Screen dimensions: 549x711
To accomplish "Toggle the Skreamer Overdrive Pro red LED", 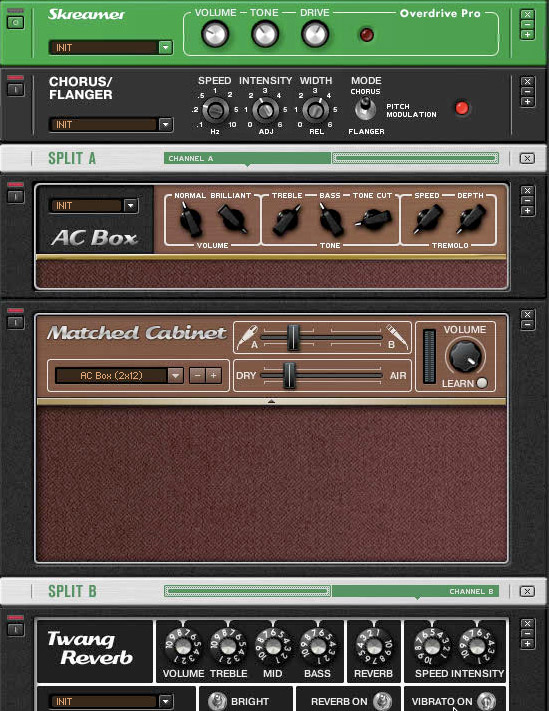I will (366, 34).
